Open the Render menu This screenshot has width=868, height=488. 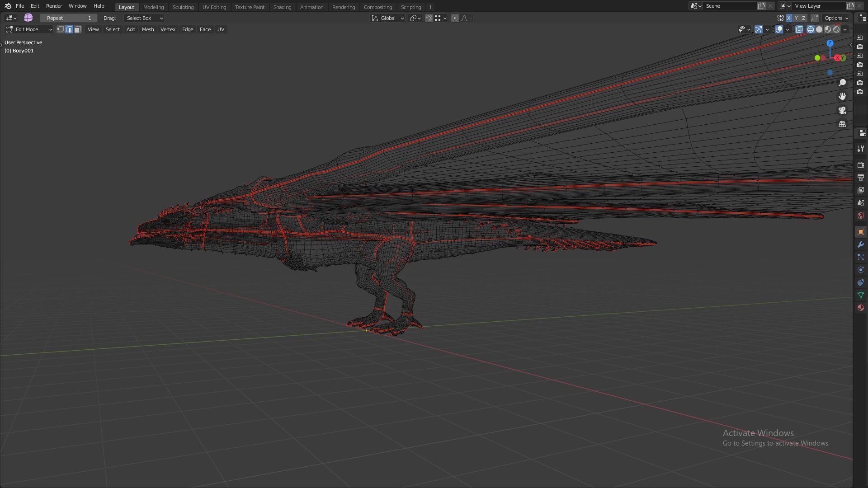[54, 6]
